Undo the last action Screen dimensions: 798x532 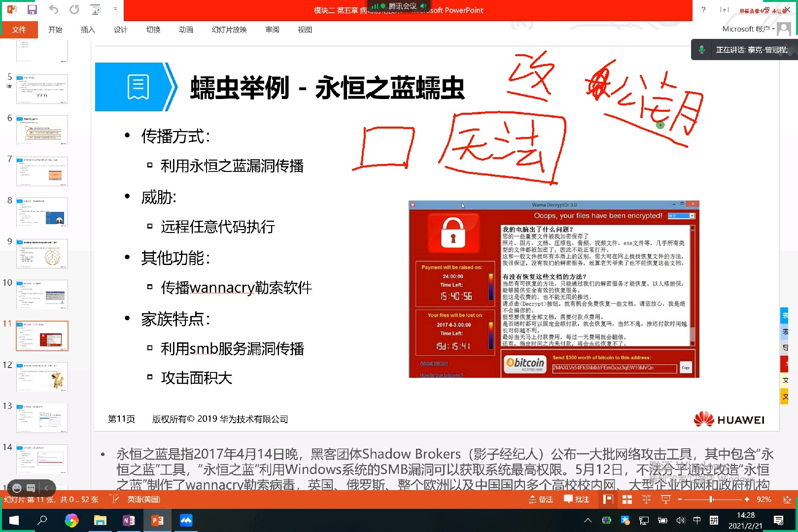53,10
